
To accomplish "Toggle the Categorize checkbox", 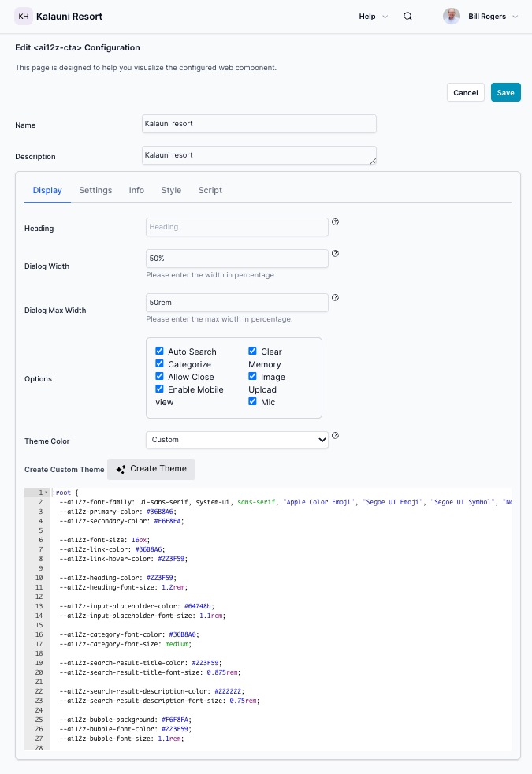I will point(160,364).
